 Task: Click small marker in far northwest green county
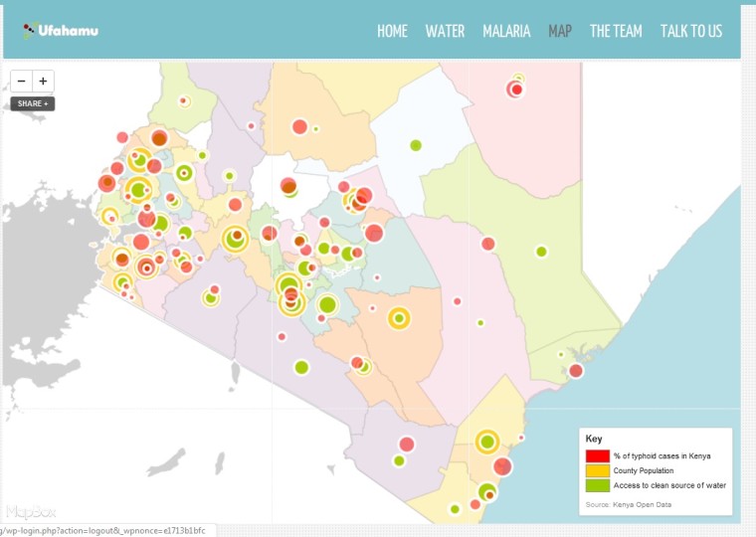184,101
